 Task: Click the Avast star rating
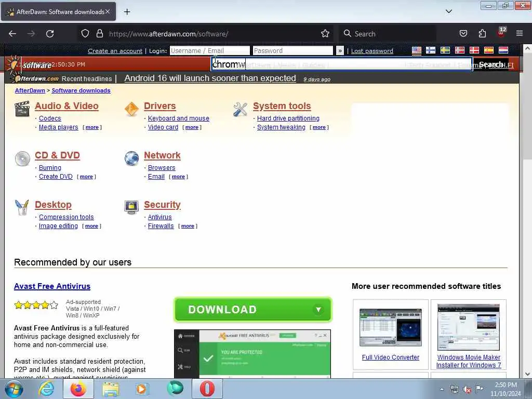(36, 305)
